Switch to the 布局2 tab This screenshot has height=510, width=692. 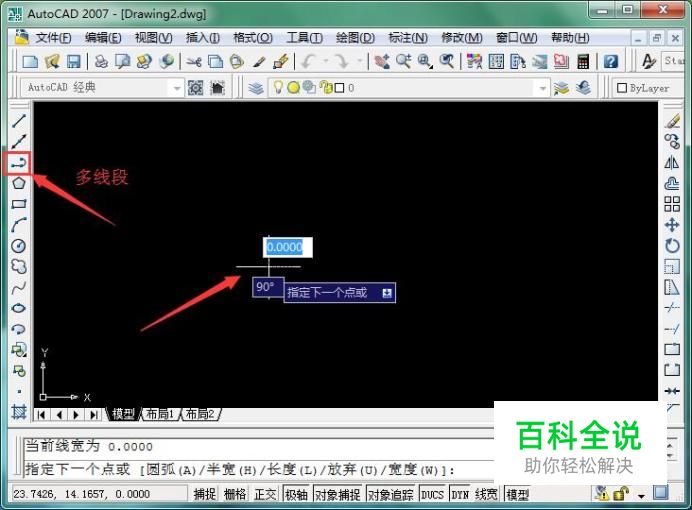(199, 414)
